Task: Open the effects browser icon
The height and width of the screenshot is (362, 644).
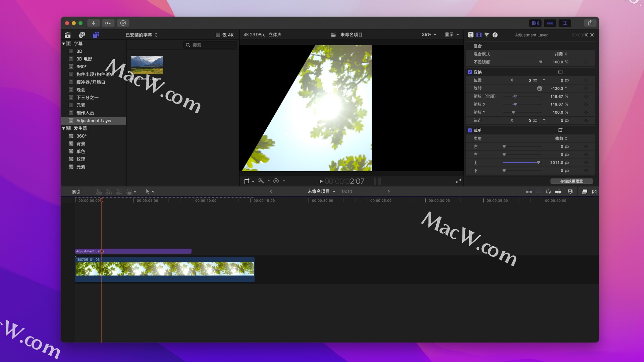Action: pos(585,192)
